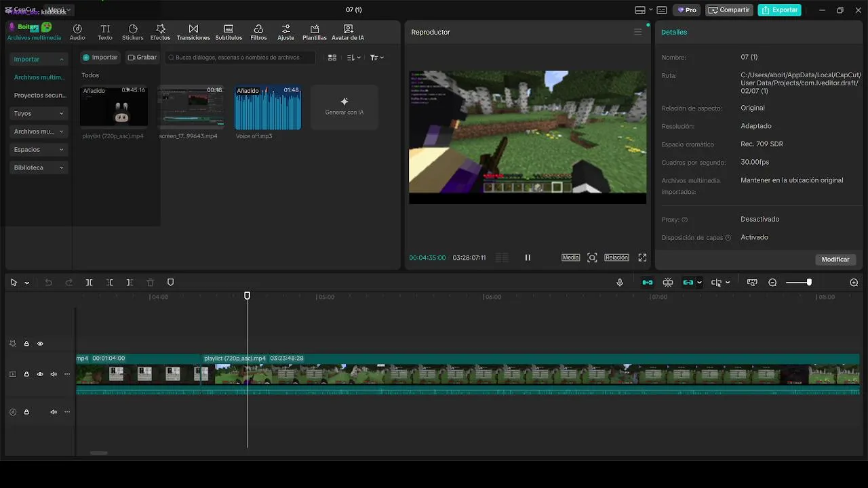
Task: Open the Avatar de IA panel
Action: coord(348,33)
